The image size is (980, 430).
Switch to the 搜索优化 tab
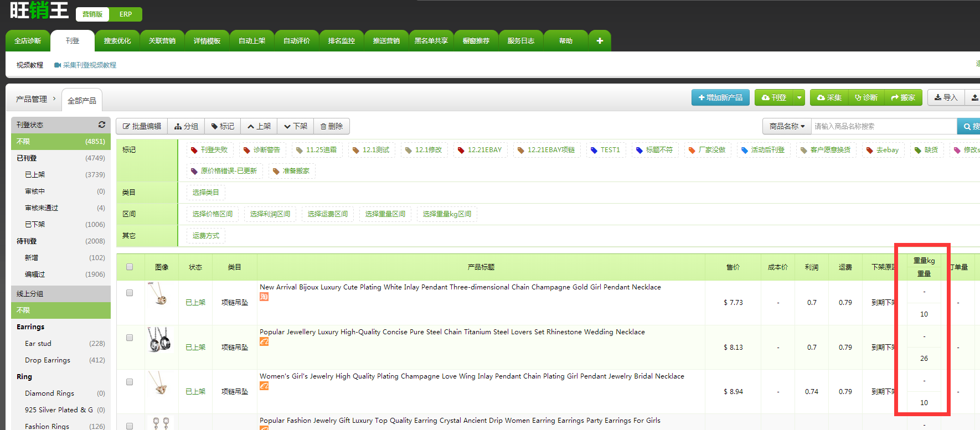[117, 41]
